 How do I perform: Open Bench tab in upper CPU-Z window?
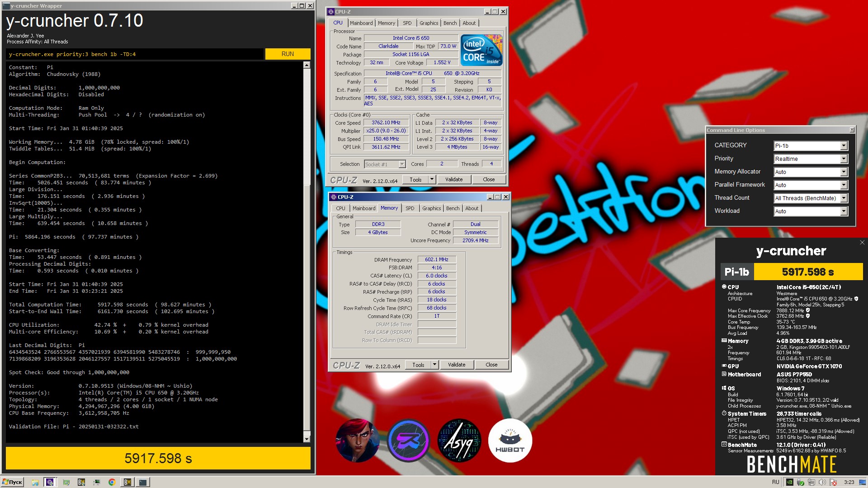(x=450, y=23)
